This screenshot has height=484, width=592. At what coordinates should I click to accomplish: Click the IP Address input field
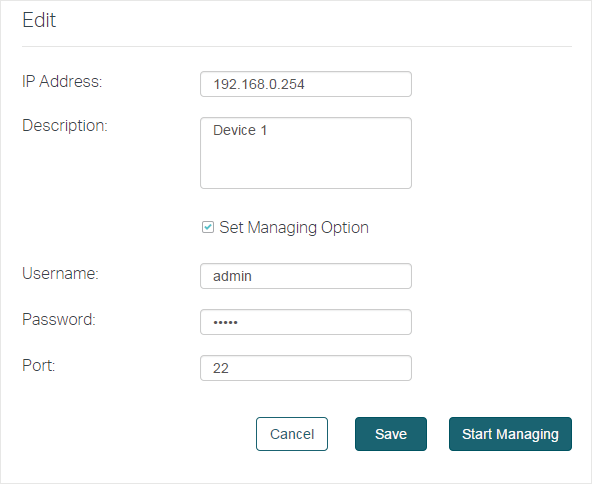click(x=306, y=84)
